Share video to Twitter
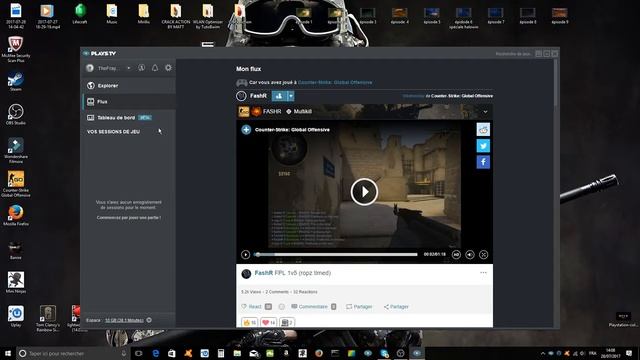 tap(483, 146)
